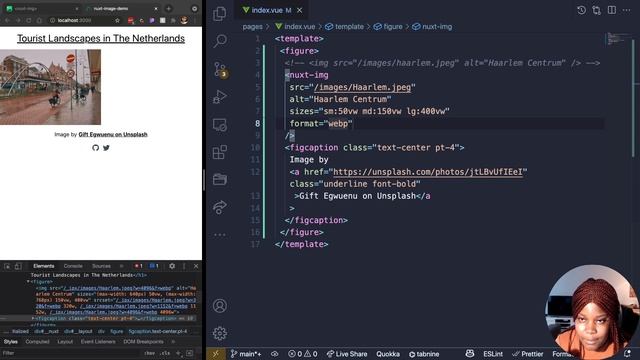Screen dimensions: 640x360
Task: Open the browser profile avatar
Action: pos(184,20)
